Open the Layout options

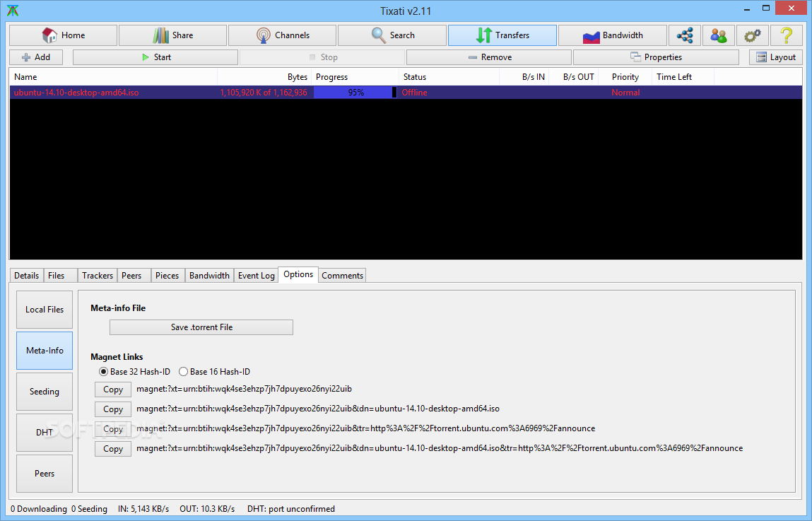tap(776, 57)
